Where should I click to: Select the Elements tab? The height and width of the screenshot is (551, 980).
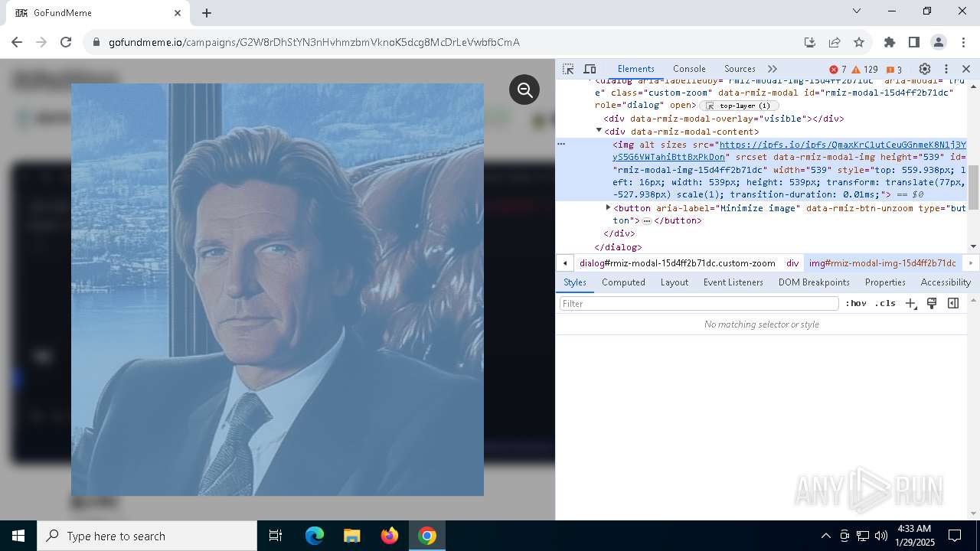click(636, 69)
